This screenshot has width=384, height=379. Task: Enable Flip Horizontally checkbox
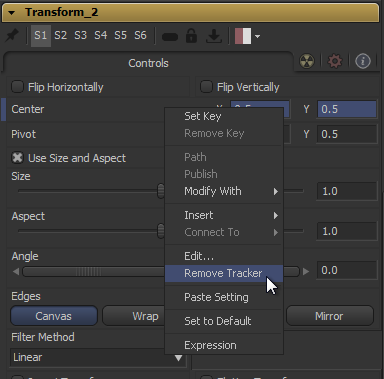coord(17,87)
